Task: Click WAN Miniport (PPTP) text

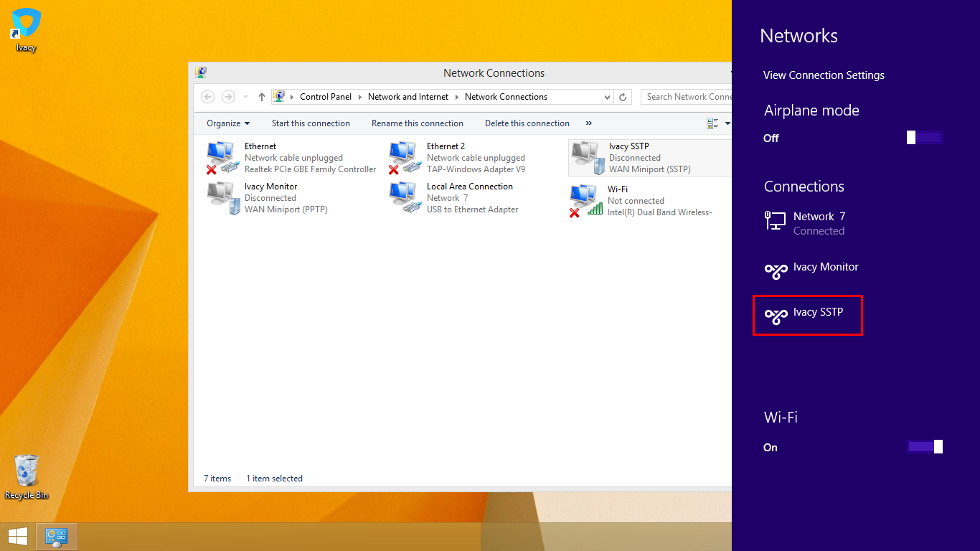Action: pos(286,209)
